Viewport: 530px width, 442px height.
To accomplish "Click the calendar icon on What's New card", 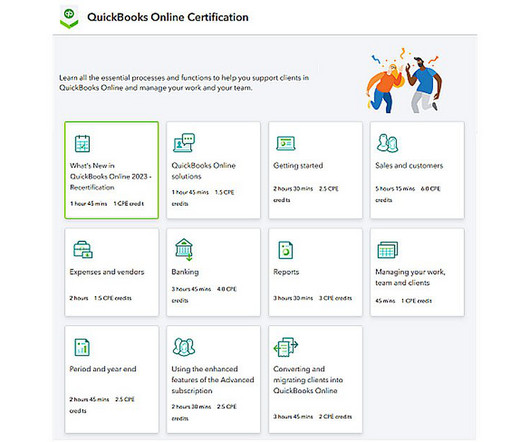I will point(82,143).
